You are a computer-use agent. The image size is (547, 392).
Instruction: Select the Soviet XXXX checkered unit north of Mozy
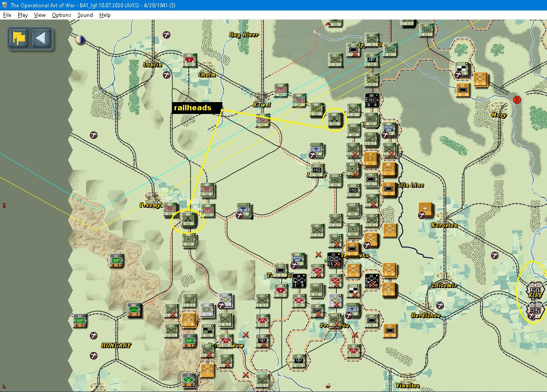pyautogui.click(x=462, y=70)
